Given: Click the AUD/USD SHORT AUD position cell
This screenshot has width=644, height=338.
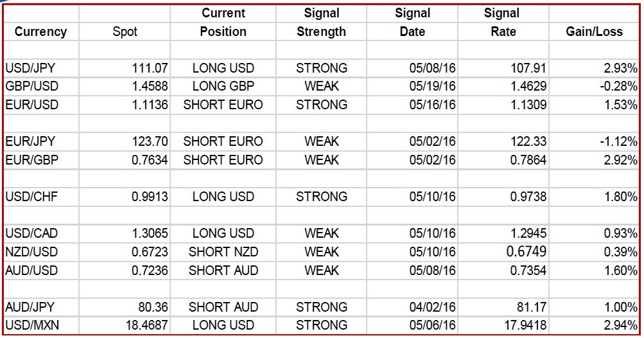Looking at the screenshot, I should (x=223, y=270).
